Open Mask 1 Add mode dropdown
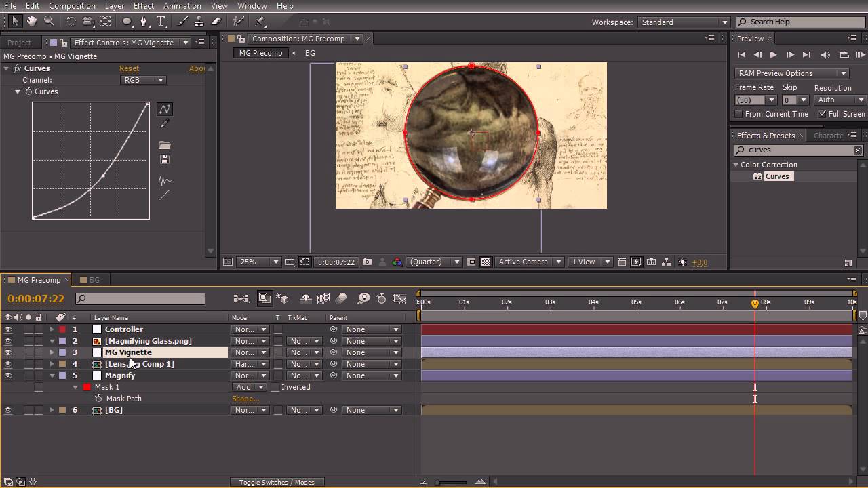Viewport: 868px width, 488px height. 250,387
